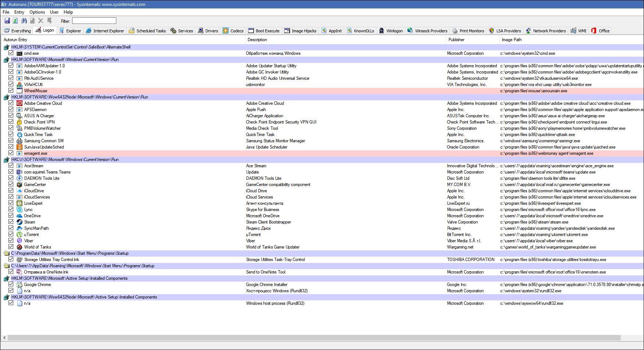Sort by the Publisher column header
Viewport: 644px width, 350px height.
[473, 40]
